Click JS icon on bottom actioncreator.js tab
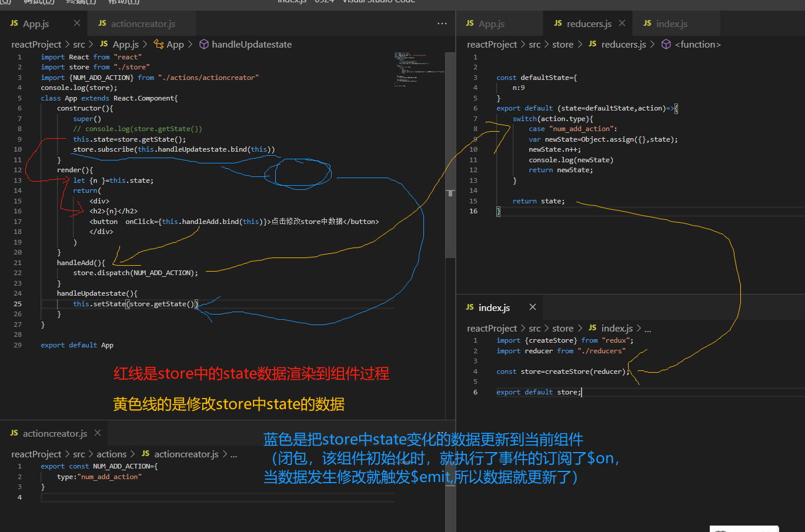 click(x=14, y=433)
